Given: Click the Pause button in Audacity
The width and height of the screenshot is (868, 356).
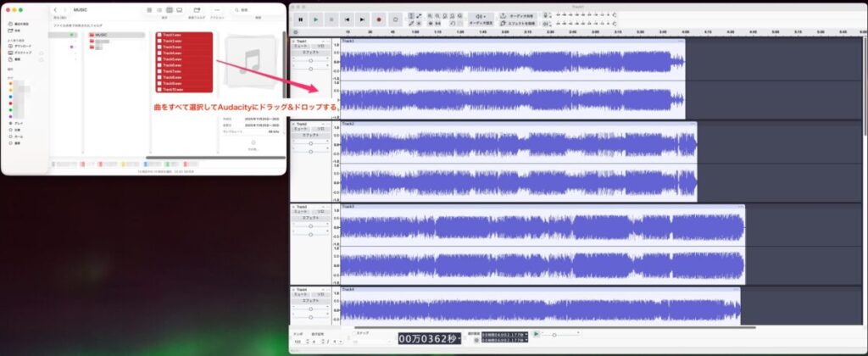Looking at the screenshot, I should tap(300, 18).
